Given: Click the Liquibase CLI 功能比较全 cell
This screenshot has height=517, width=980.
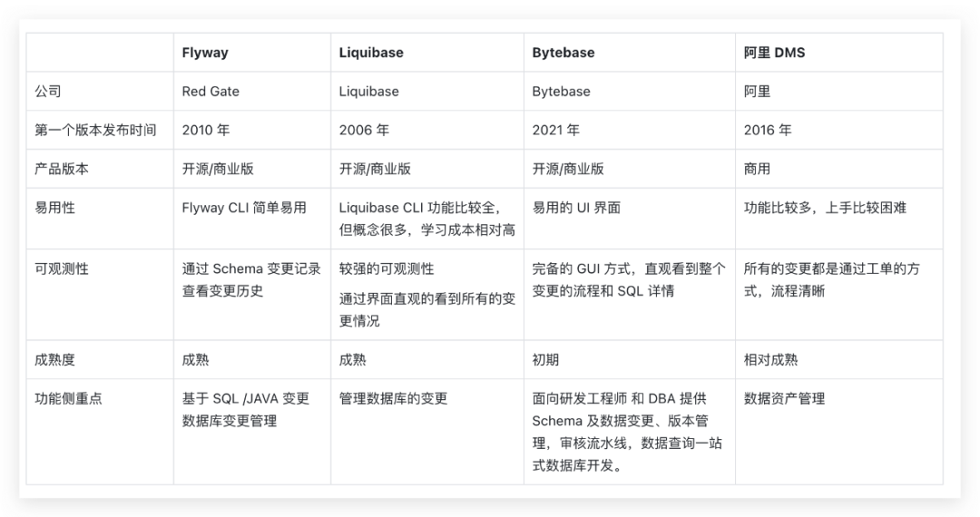Looking at the screenshot, I should point(426,219).
